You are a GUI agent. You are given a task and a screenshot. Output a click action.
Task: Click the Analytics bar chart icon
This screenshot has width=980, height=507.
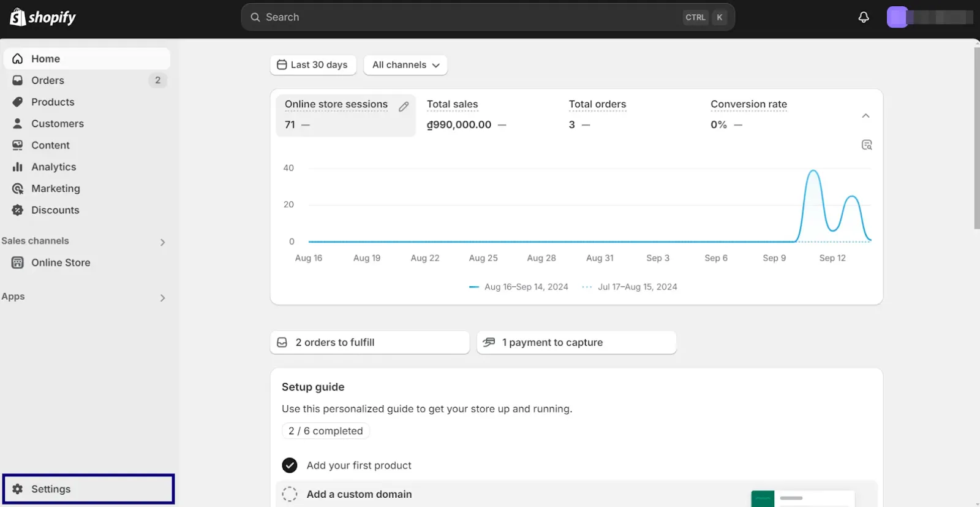click(18, 167)
